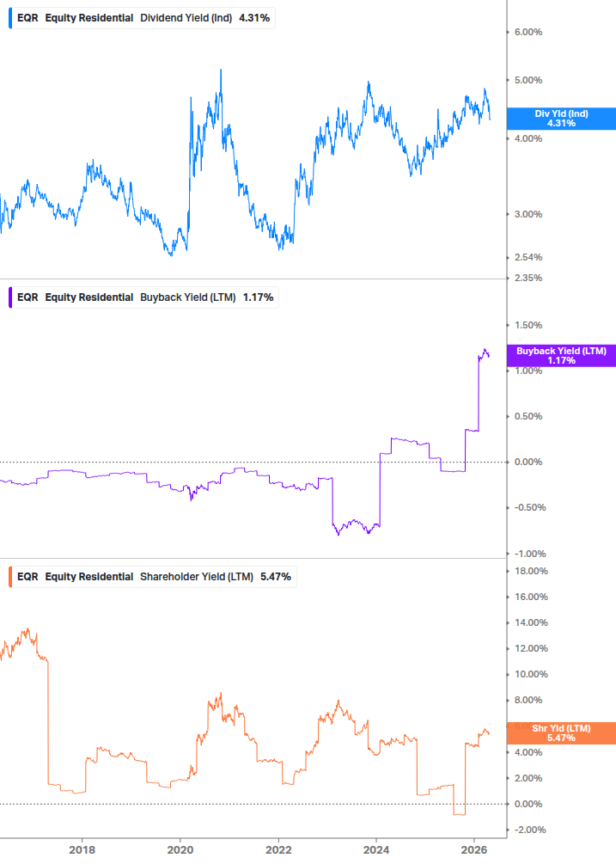Click the 1.50% axis label in the buyback chart
Viewport: 616px width, 864px height.
(528, 325)
